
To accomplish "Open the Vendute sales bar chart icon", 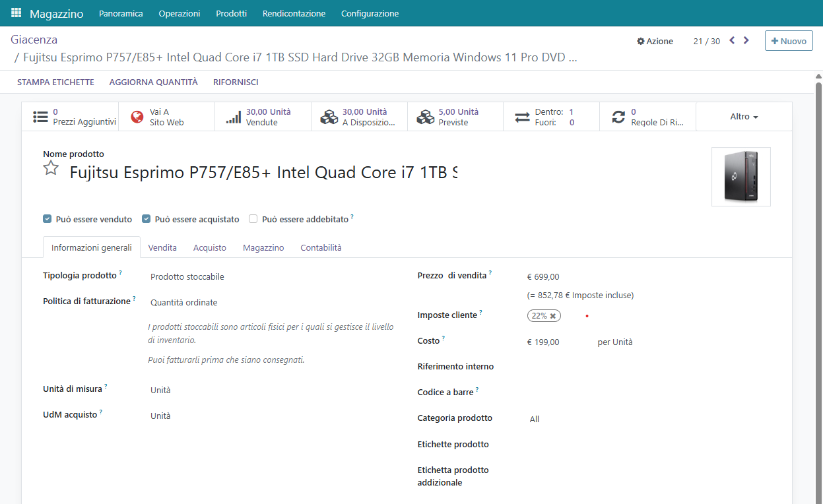I will coord(234,117).
